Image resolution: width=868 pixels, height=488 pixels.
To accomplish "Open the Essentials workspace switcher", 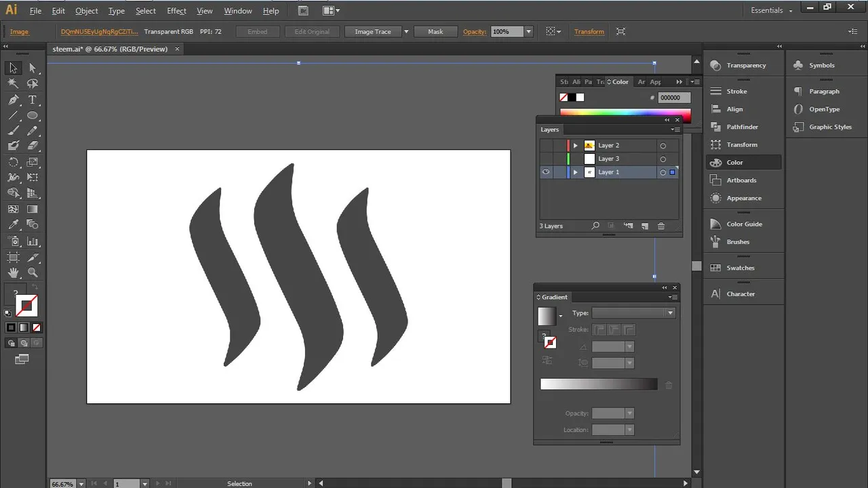I will pos(772,10).
